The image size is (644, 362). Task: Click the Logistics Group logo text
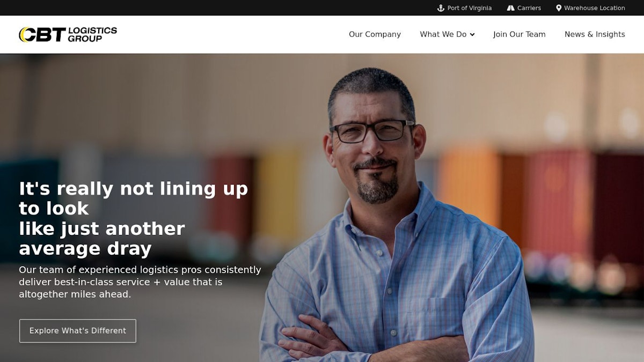coord(92,34)
